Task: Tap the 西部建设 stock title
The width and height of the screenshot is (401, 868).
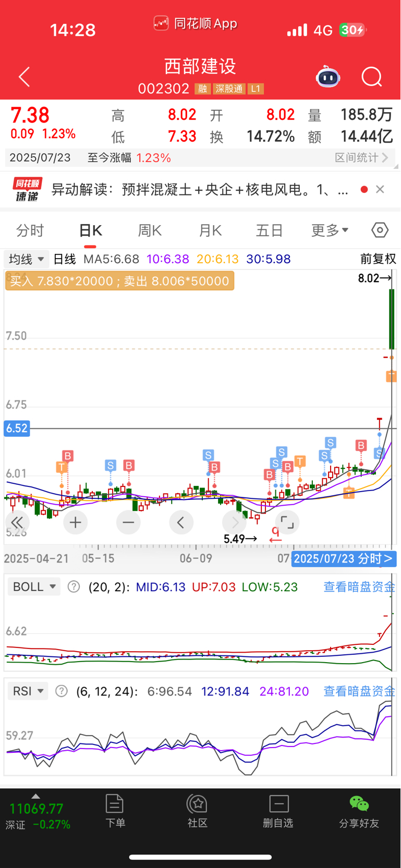Action: click(200, 66)
